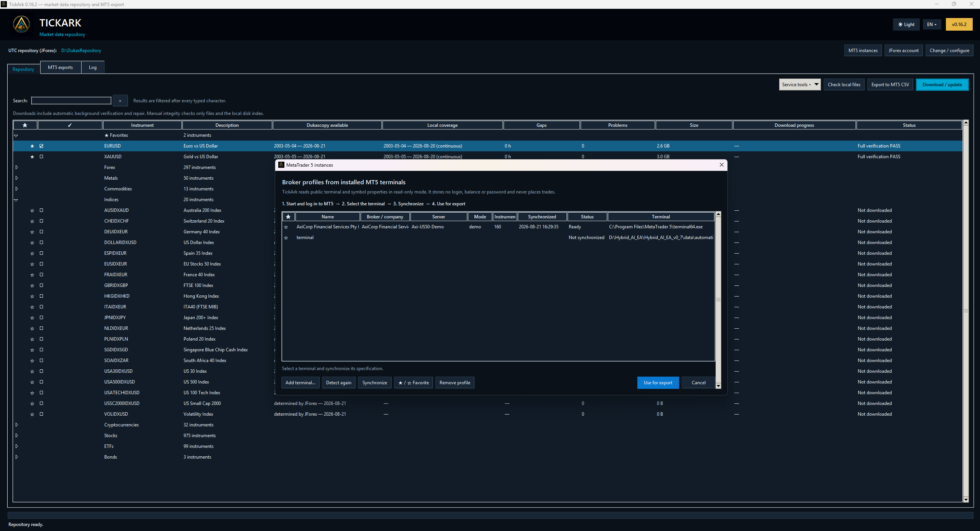Image resolution: width=980 pixels, height=531 pixels.
Task: Focus the Search input field
Action: coord(71,101)
